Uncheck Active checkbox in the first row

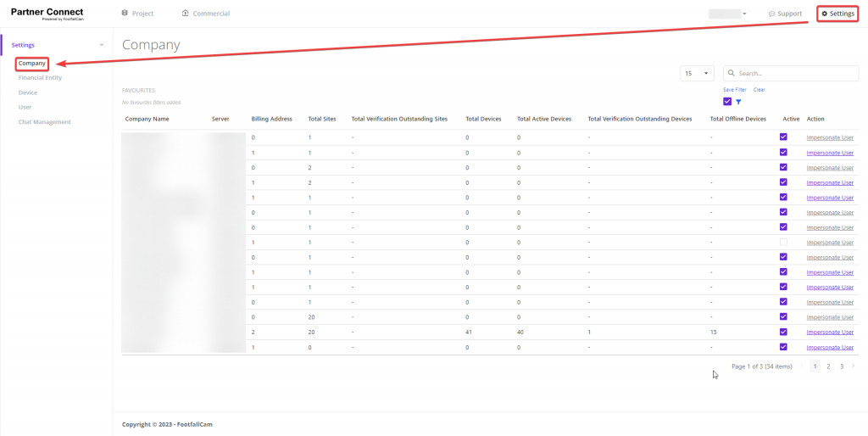[783, 137]
